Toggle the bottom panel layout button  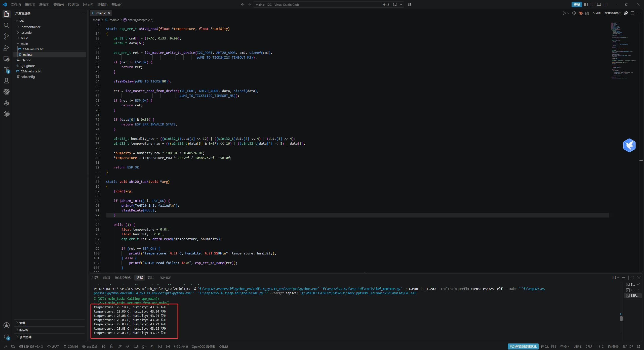pos(599,5)
